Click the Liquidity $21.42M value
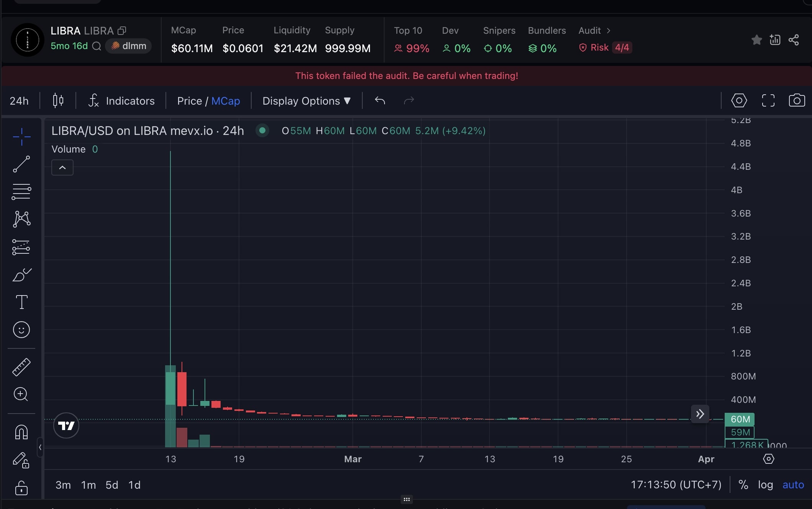The height and width of the screenshot is (509, 812). (295, 49)
